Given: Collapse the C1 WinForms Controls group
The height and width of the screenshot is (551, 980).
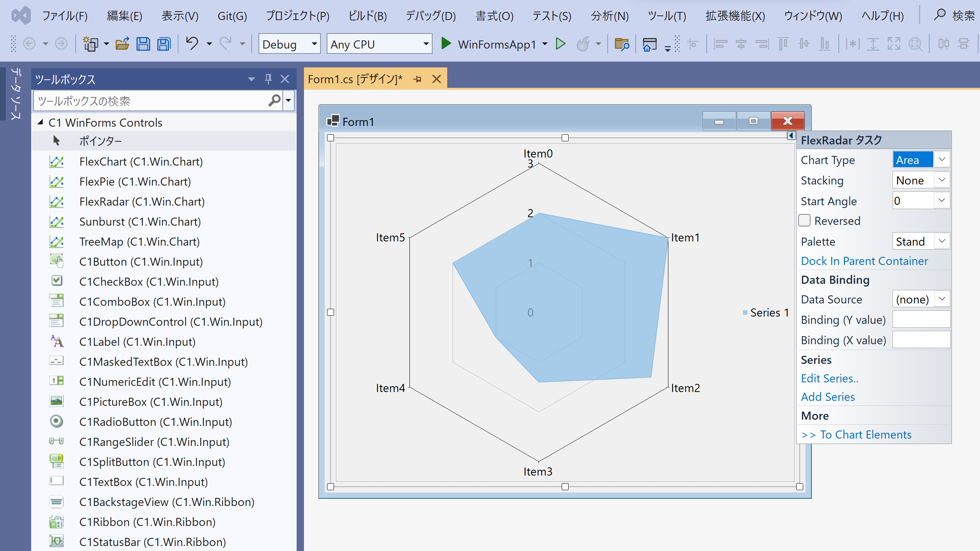Looking at the screenshot, I should [x=40, y=122].
